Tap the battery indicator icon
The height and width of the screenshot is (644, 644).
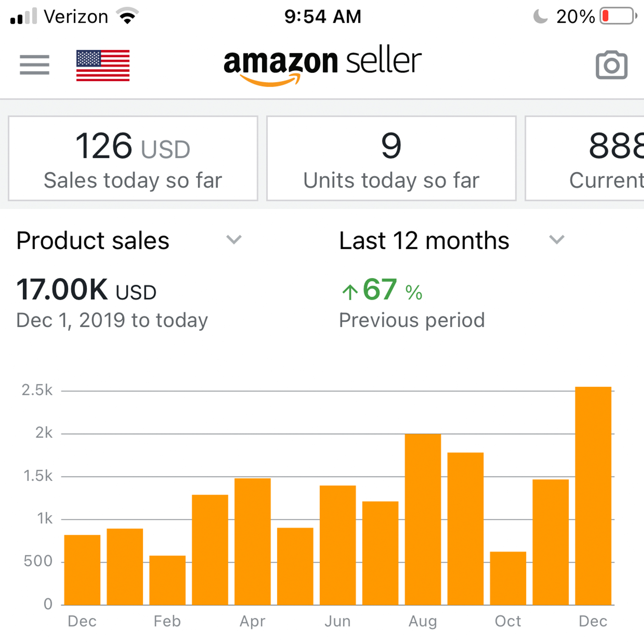(x=617, y=16)
